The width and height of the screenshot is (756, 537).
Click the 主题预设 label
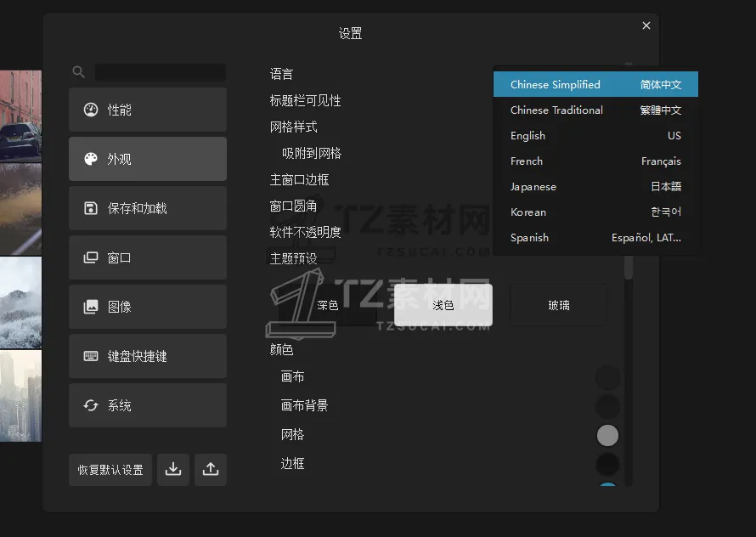point(293,258)
